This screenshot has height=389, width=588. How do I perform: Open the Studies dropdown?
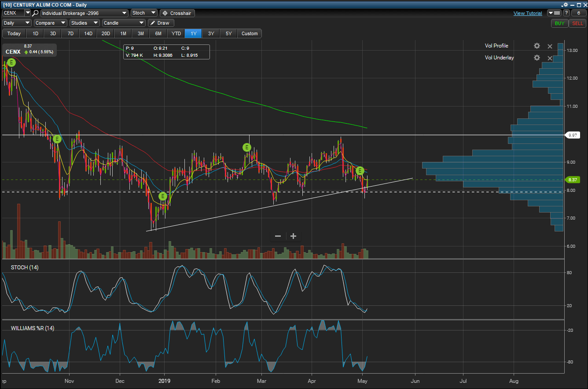85,23
